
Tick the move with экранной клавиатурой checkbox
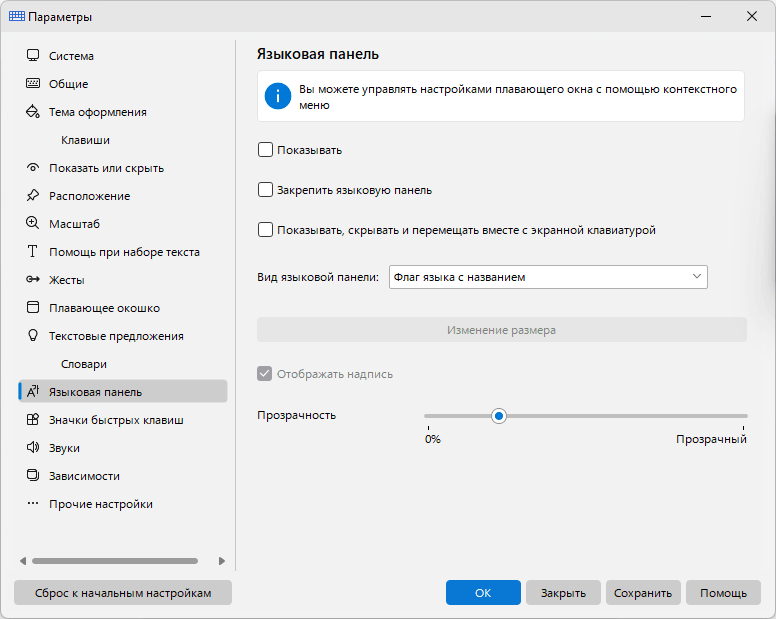click(x=265, y=230)
